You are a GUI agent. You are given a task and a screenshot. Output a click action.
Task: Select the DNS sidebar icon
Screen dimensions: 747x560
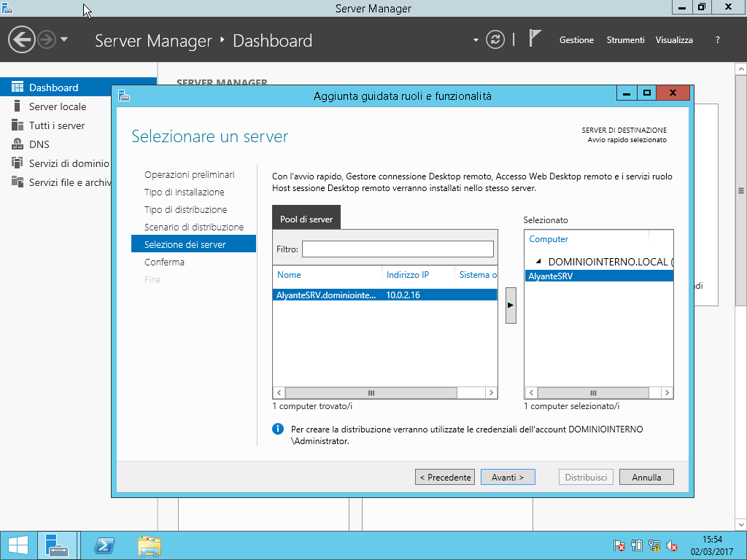18,144
